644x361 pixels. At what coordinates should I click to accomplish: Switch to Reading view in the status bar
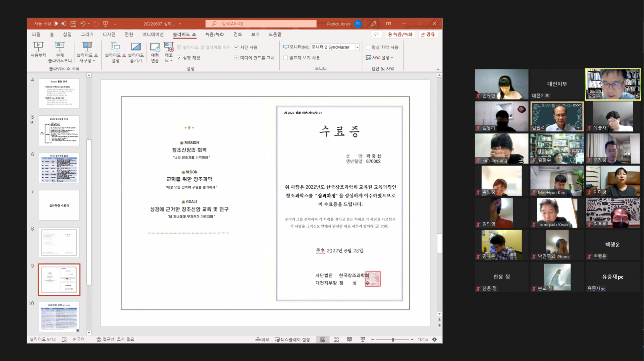click(350, 340)
